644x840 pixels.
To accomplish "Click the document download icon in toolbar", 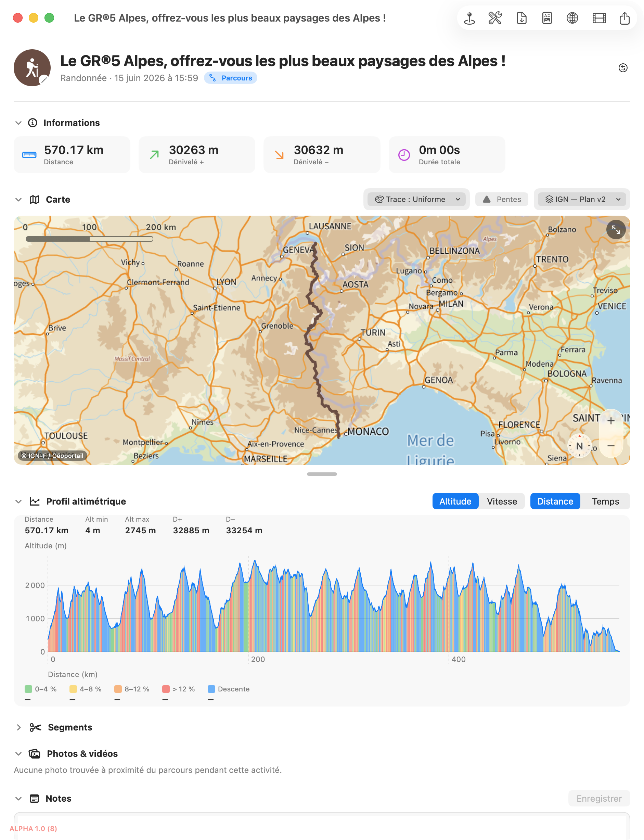I will pyautogui.click(x=521, y=18).
